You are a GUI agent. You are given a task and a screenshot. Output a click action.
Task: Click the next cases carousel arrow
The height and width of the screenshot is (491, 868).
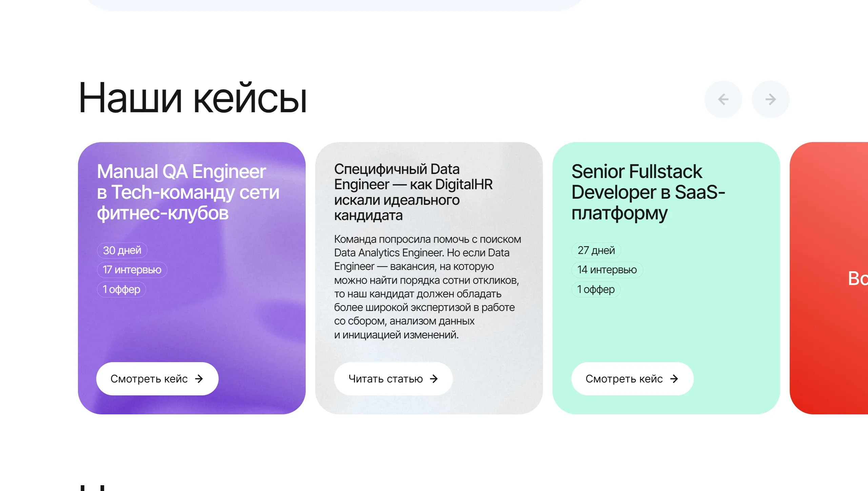tap(770, 99)
